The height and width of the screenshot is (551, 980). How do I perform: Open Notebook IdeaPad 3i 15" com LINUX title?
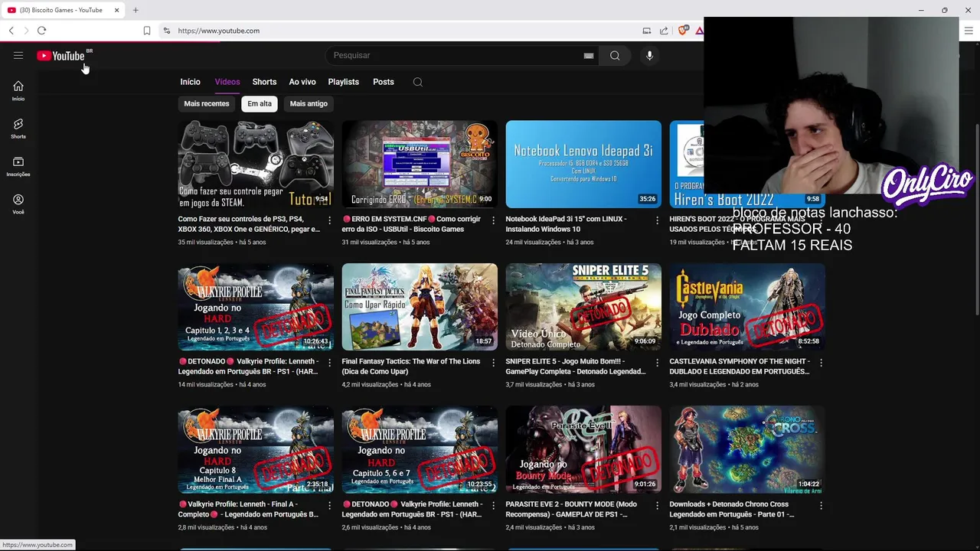tap(566, 223)
